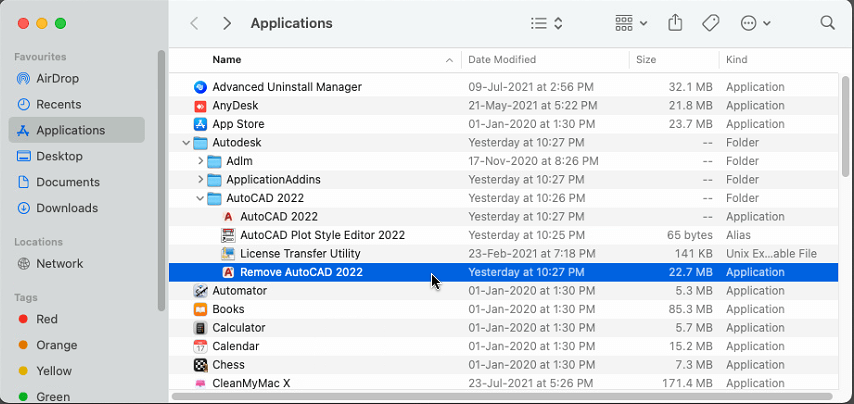Collapse the Autodesk folder
The image size is (854, 404).
(x=186, y=143)
